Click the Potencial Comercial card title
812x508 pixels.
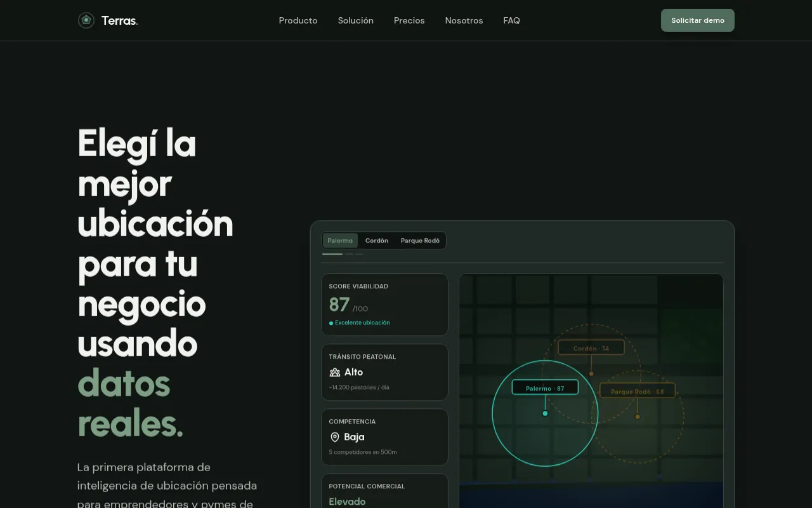coord(367,486)
